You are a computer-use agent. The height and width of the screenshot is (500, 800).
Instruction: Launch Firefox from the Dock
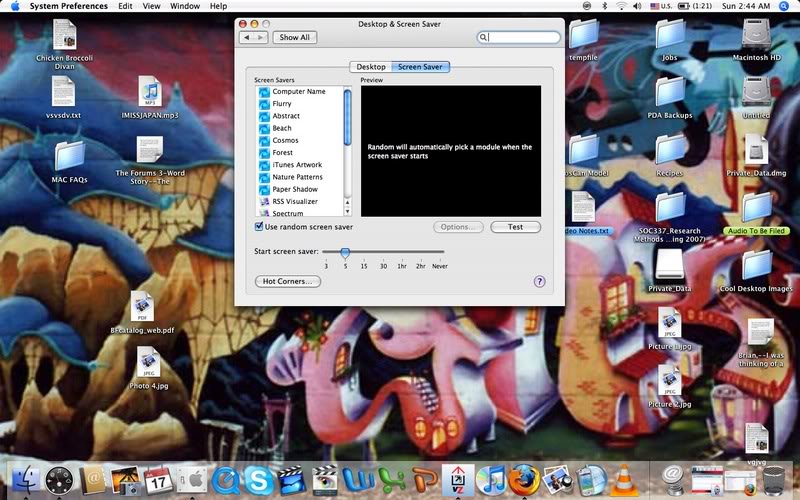click(524, 481)
